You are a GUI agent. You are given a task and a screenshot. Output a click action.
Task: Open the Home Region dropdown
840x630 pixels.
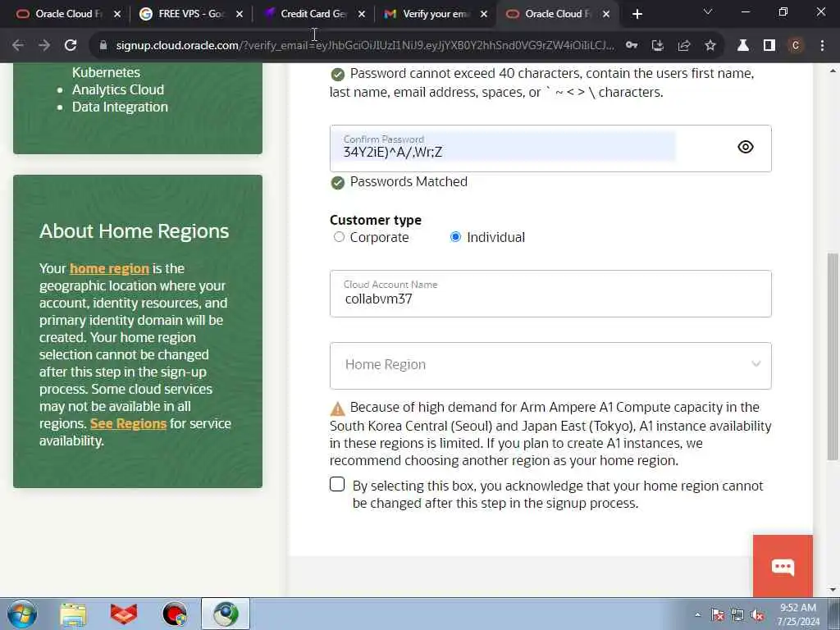coord(550,365)
